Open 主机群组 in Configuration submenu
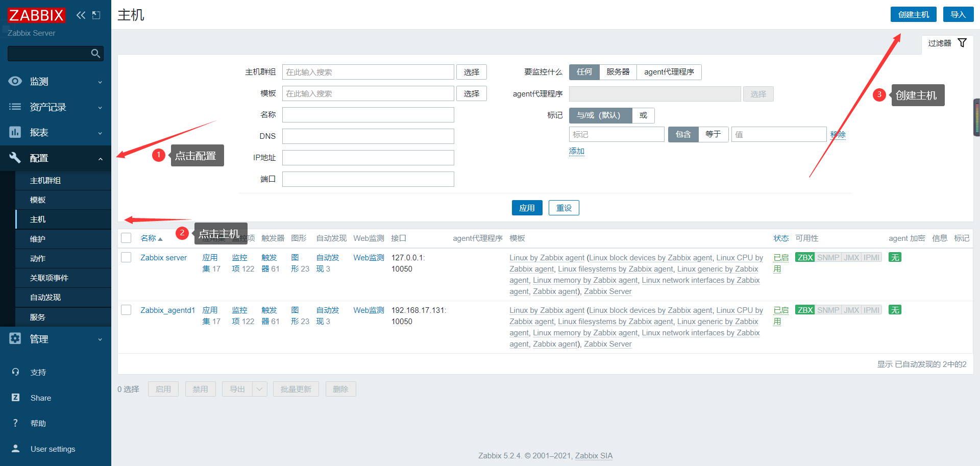The image size is (980, 466). [63, 181]
